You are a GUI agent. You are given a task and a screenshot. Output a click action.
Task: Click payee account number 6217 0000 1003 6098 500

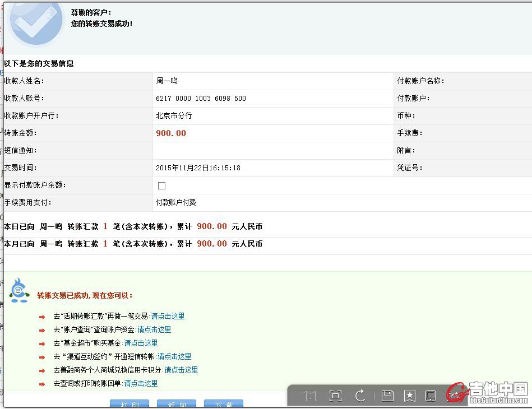(201, 99)
